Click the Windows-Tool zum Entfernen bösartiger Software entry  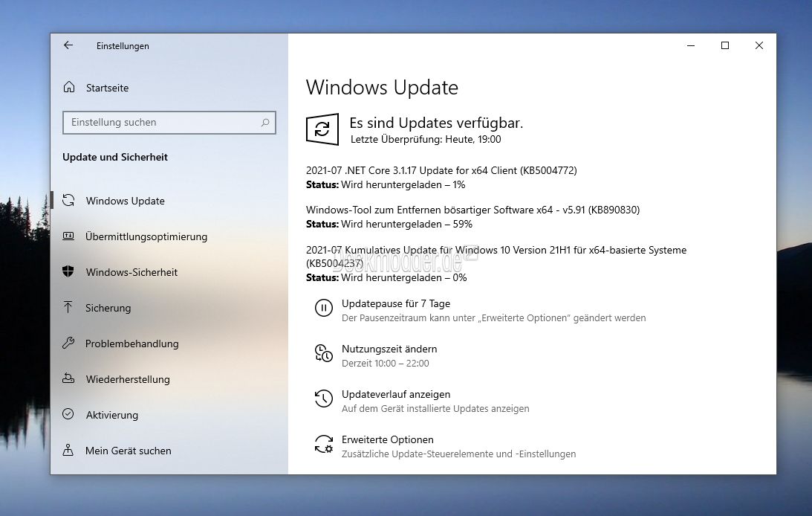click(472, 210)
